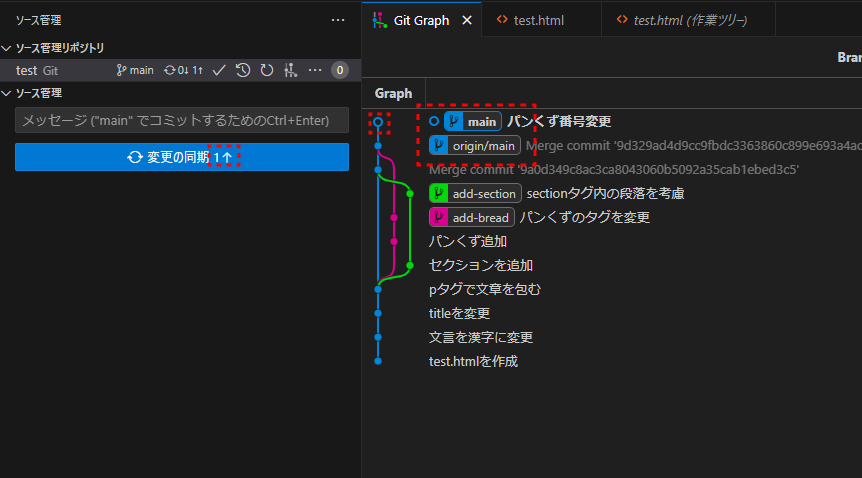Switch to the Git Graph tab
Viewport: 862px width, 478px height.
[422, 20]
